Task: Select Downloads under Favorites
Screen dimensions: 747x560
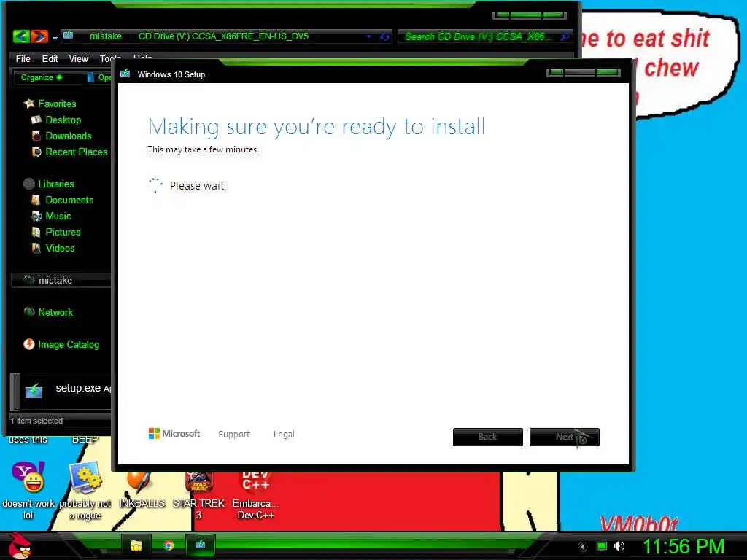Action: click(x=69, y=136)
